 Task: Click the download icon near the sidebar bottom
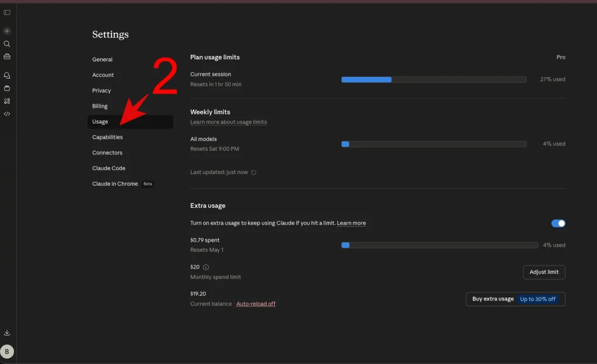pyautogui.click(x=7, y=332)
